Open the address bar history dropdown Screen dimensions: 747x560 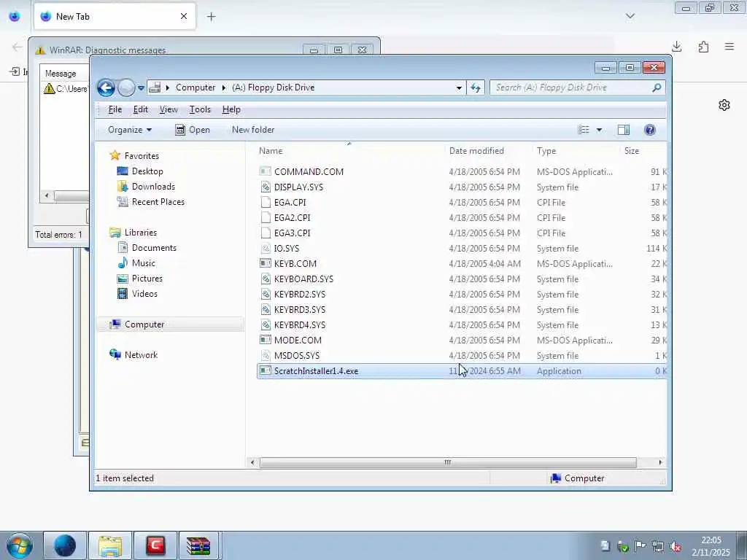(x=459, y=87)
